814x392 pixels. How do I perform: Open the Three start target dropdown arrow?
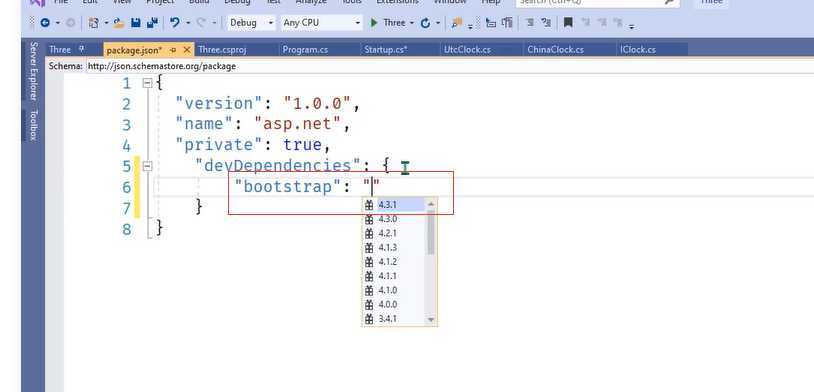point(412,23)
